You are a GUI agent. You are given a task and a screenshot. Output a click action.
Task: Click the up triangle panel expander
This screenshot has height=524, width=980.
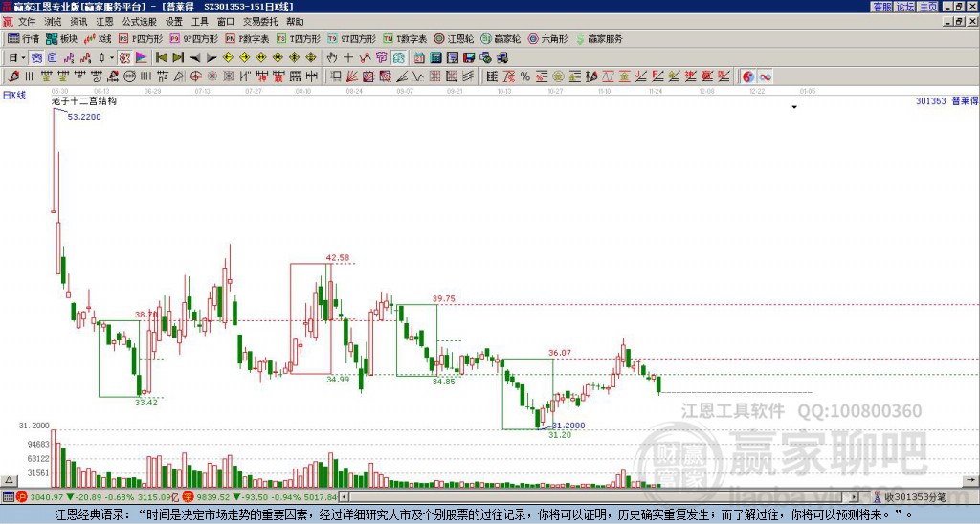(x=9, y=481)
